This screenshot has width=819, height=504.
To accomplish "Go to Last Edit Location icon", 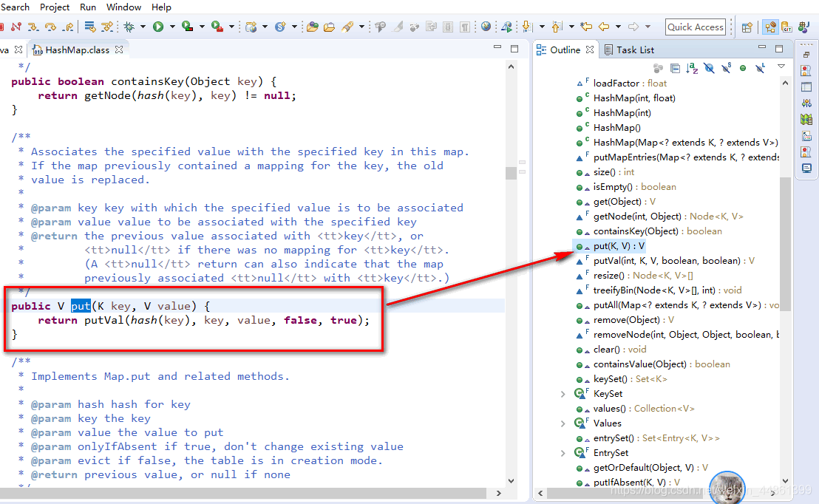I will [x=587, y=27].
